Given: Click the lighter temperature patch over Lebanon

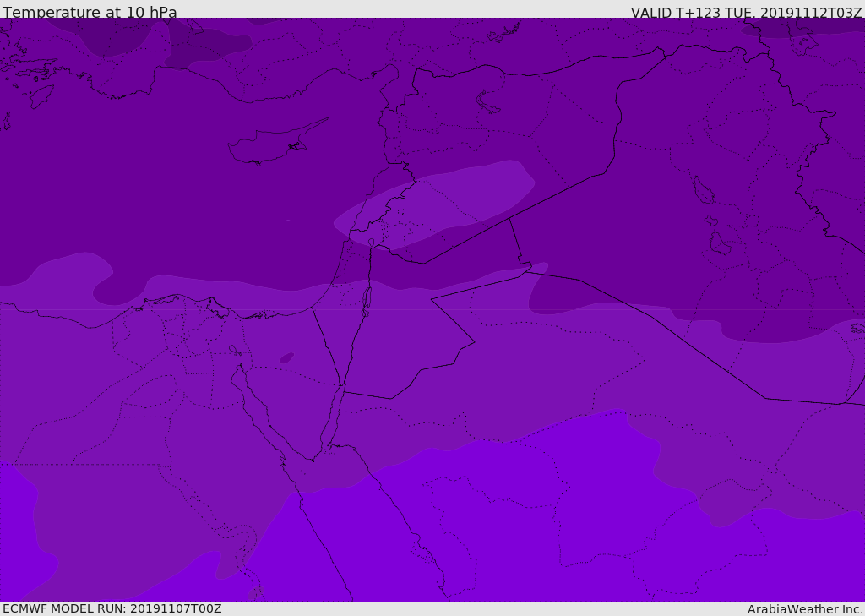Looking at the screenshot, I should 434,204.
